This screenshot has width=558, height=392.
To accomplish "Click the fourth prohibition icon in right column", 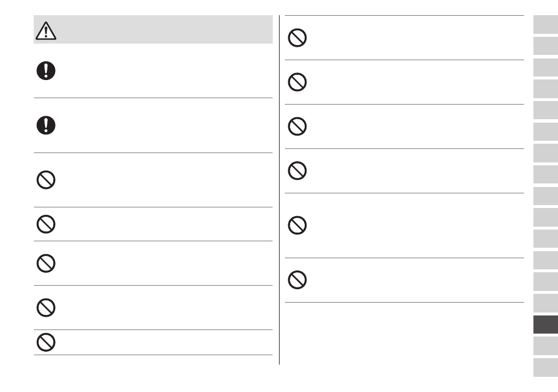I will [x=297, y=171].
